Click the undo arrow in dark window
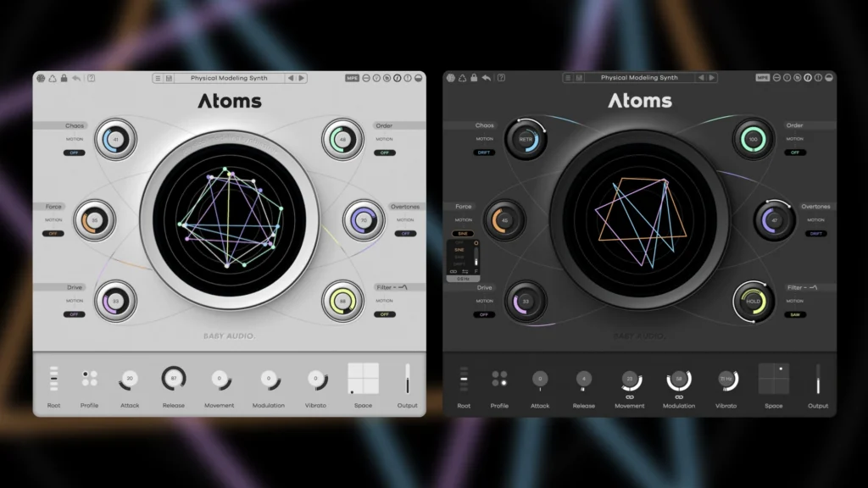Screen dimensions: 868x488 (x=487, y=77)
